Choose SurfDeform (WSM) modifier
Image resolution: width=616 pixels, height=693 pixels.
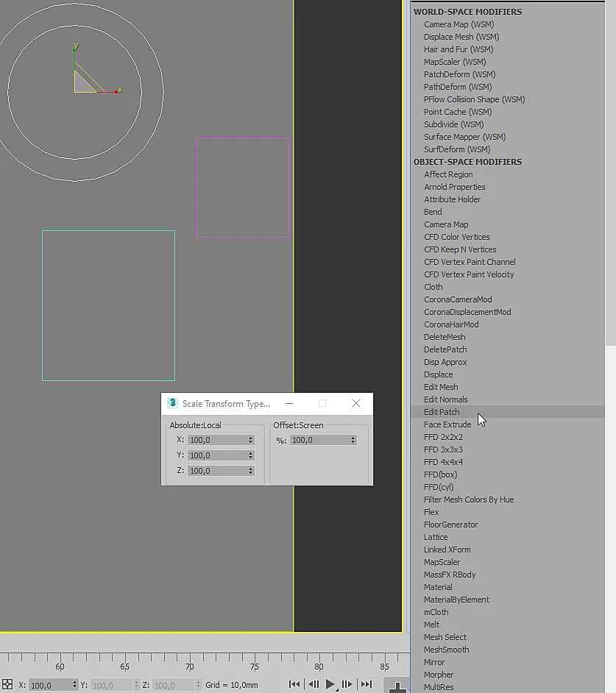point(457,149)
